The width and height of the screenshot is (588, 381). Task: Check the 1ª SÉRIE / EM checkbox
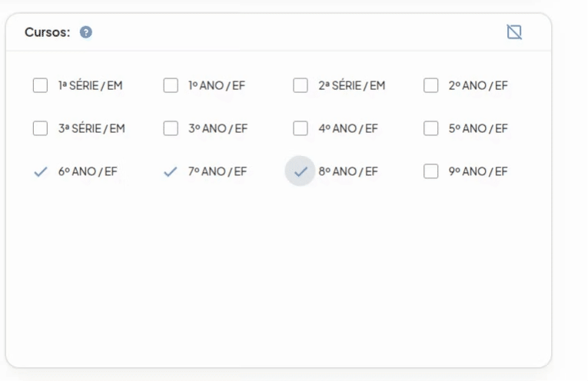[x=40, y=85]
